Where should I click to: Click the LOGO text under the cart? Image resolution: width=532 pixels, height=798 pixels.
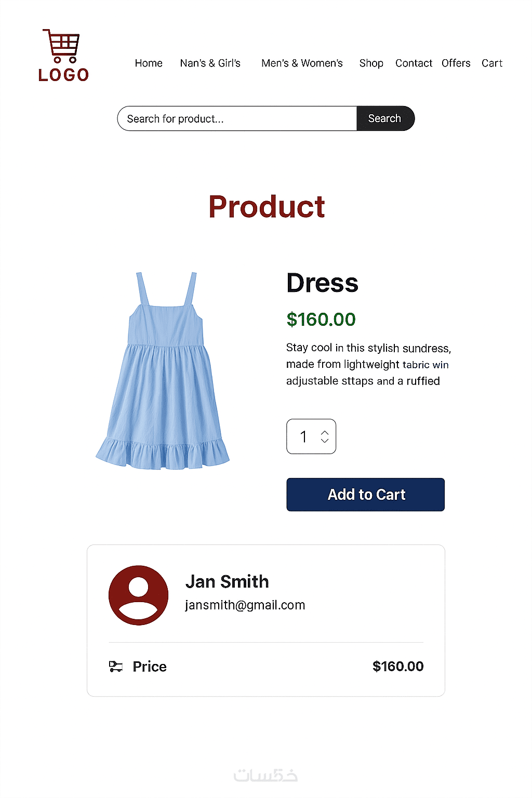63,75
